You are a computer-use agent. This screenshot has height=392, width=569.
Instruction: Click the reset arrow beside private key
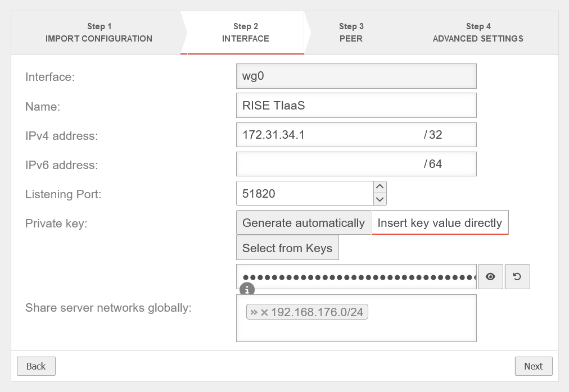coord(517,277)
